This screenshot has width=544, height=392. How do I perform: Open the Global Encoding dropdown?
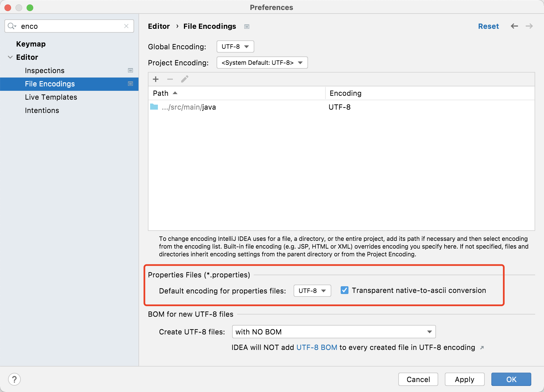coord(235,47)
